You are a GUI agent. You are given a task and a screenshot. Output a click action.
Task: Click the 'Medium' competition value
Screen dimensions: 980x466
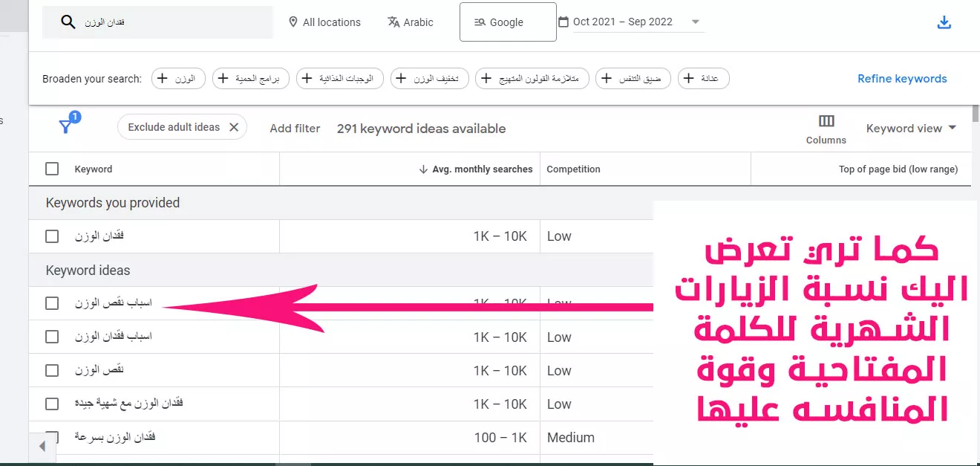tap(571, 438)
